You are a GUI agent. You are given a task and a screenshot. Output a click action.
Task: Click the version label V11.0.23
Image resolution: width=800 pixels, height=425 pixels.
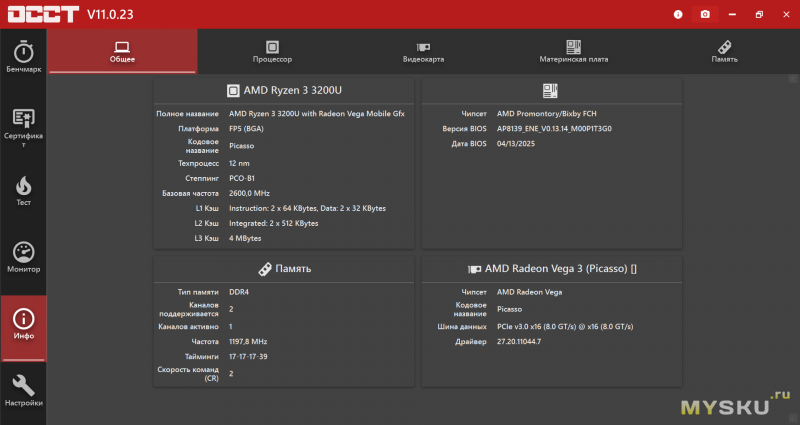pos(110,14)
